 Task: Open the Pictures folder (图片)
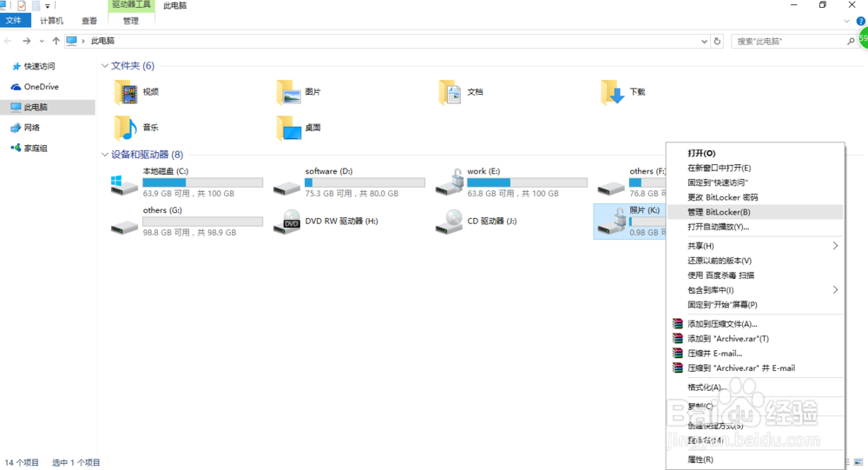pos(288,92)
